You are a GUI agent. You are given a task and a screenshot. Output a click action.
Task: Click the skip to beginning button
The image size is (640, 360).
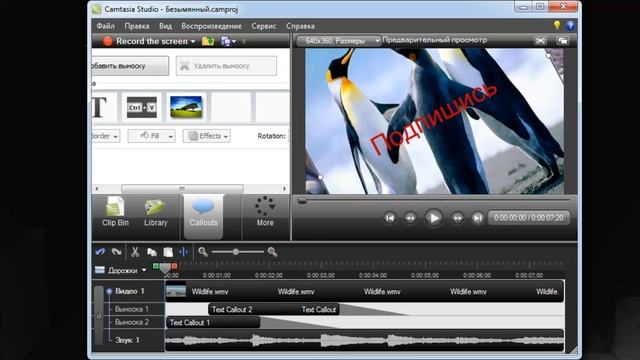click(x=390, y=218)
